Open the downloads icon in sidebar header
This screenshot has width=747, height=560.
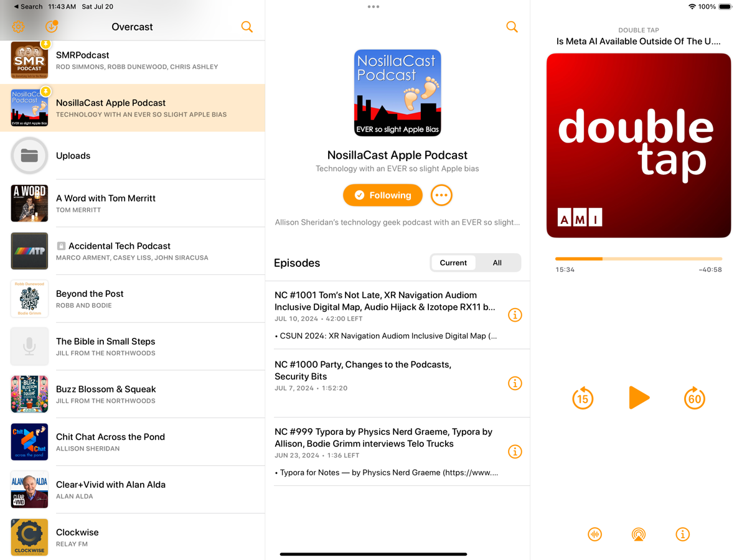pos(51,27)
